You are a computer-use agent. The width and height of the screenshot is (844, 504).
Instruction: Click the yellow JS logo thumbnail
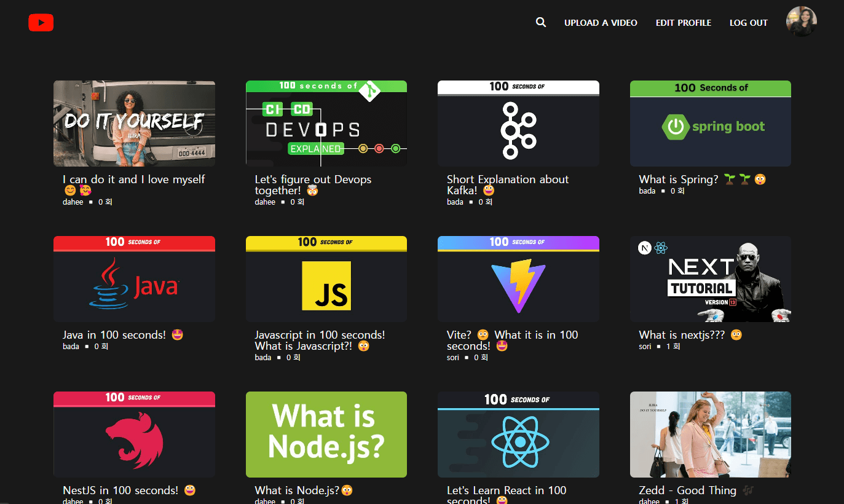326,279
